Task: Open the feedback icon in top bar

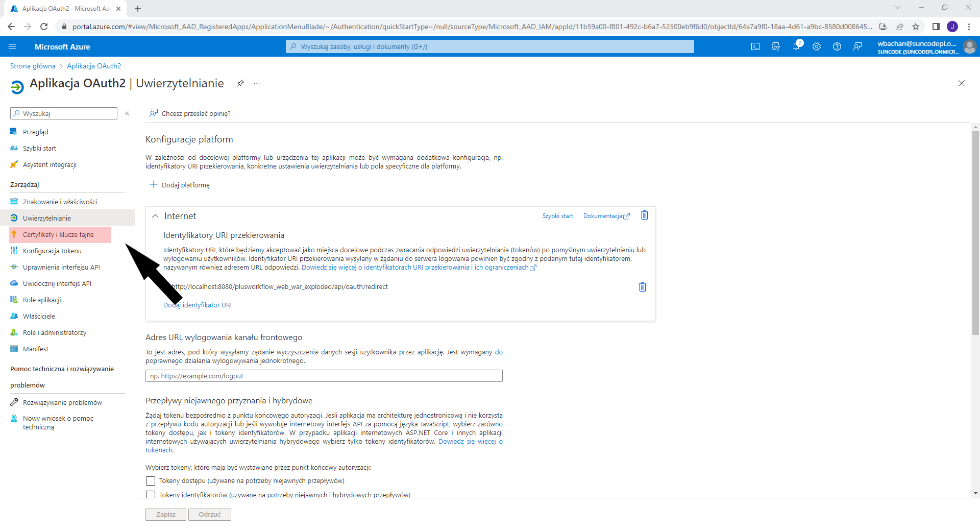Action: point(857,46)
